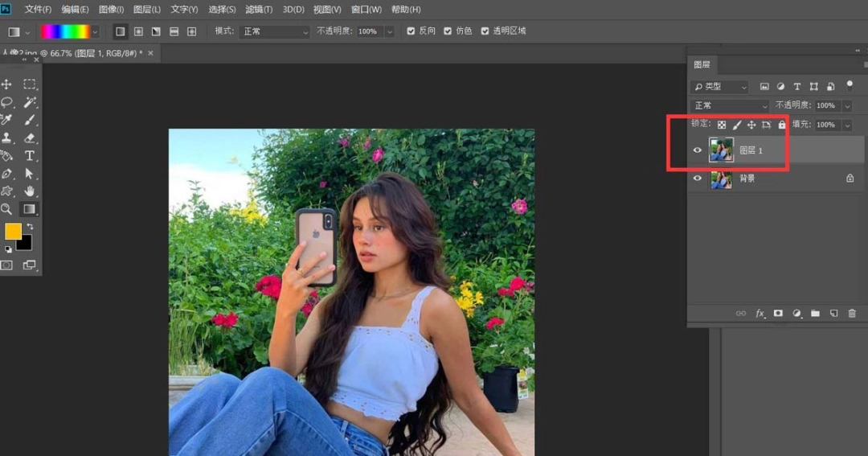Image resolution: width=868 pixels, height=456 pixels.
Task: Filter layers by smart objects
Action: pyautogui.click(x=830, y=86)
